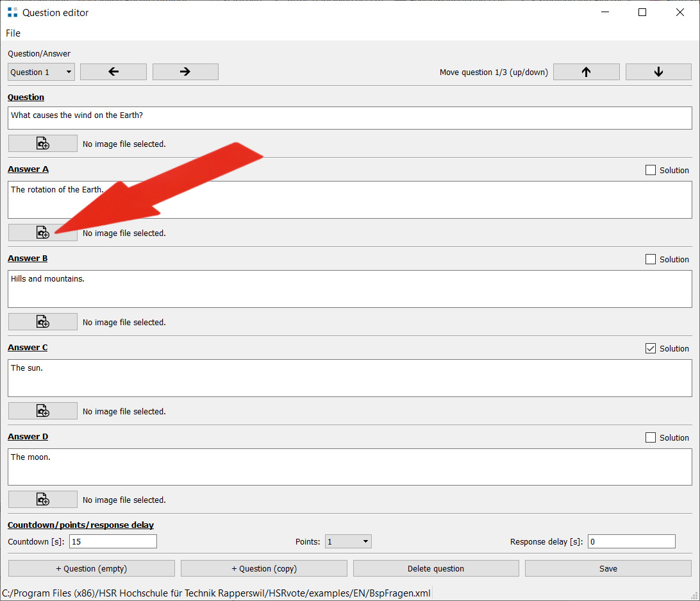Screen dimensions: 700x601
Task: Open the Question 1 selector dropdown
Action: pyautogui.click(x=42, y=72)
